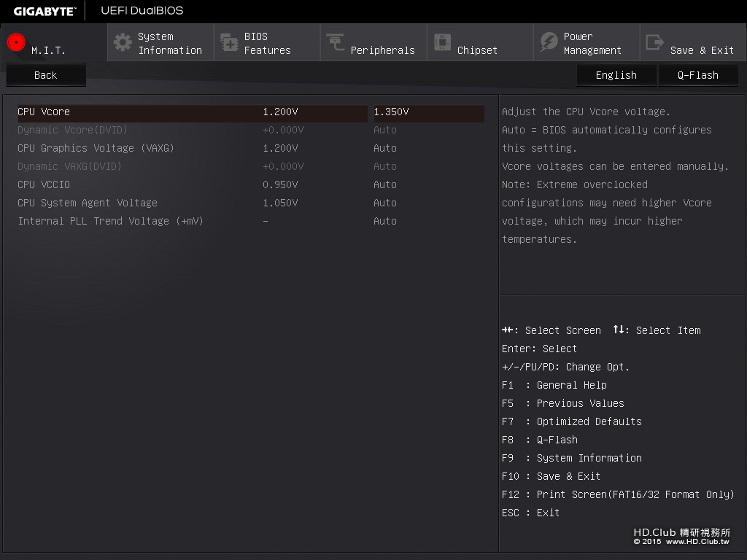Screen dimensions: 747x560
Task: Click the Power Management lightning icon
Action: coord(549,42)
